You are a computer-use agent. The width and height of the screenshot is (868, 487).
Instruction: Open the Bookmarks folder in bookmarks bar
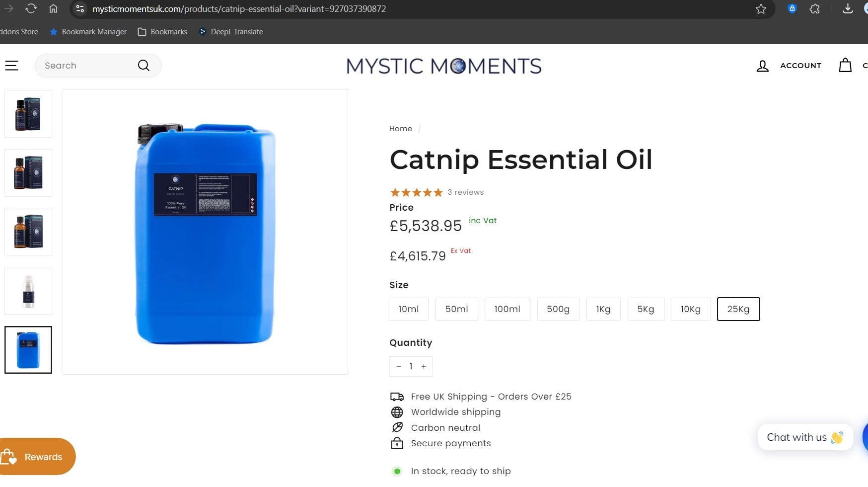pos(162,32)
